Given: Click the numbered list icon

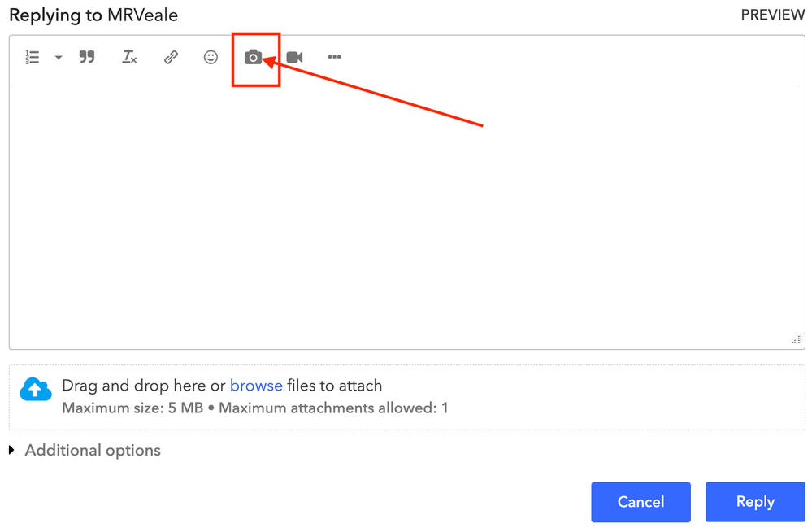Looking at the screenshot, I should 33,57.
